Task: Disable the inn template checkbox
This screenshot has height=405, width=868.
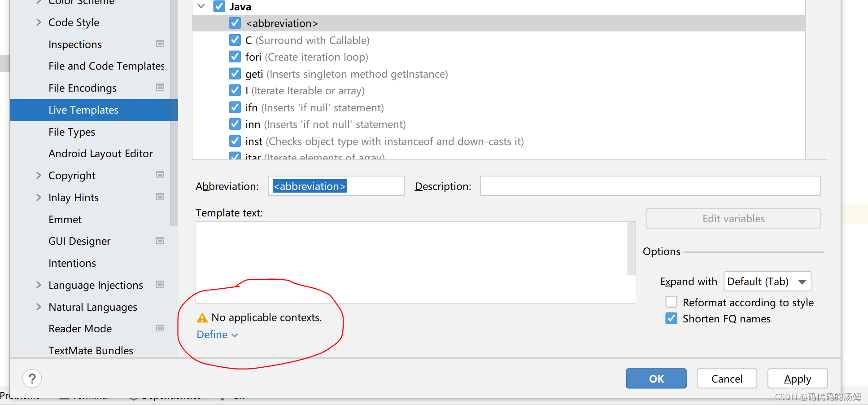Action: click(x=235, y=124)
